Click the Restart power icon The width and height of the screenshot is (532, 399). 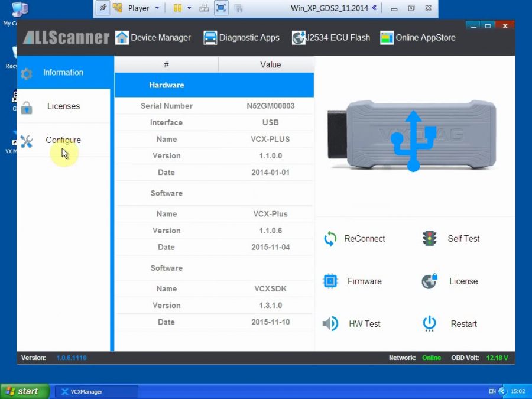[x=429, y=323]
